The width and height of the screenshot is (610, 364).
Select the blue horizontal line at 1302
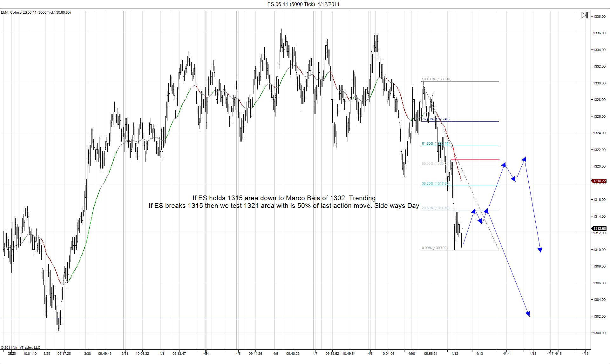[x=295, y=319]
